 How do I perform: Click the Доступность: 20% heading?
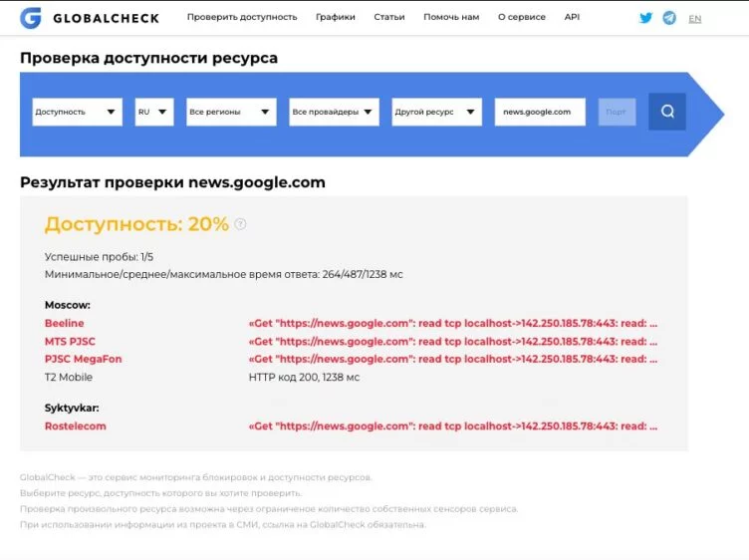(x=136, y=224)
